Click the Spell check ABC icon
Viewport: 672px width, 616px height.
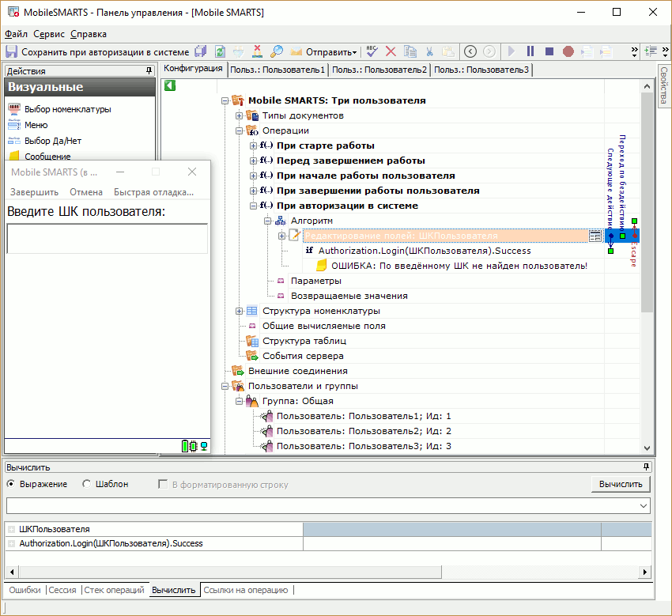372,52
